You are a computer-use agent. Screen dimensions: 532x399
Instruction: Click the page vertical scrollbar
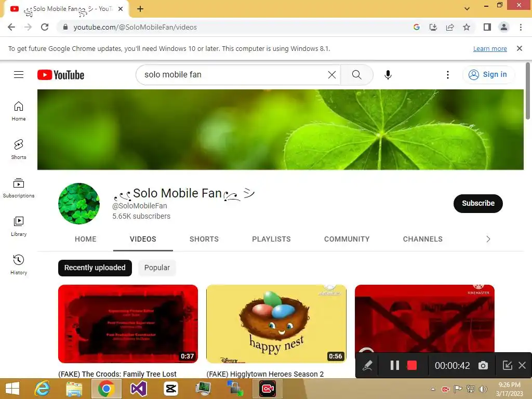(x=528, y=91)
